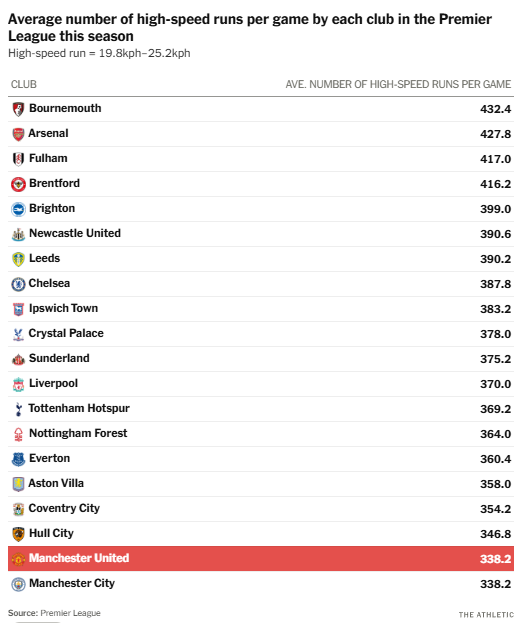
Task: Click the Arsenal club crest
Action: (18, 134)
